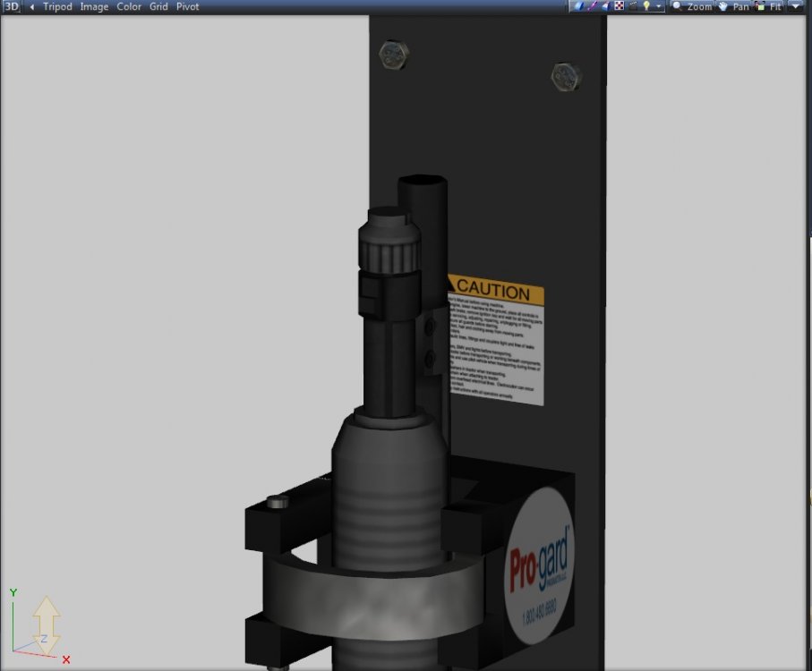The width and height of the screenshot is (812, 671).
Task: Open the Image menu
Action: tap(94, 7)
